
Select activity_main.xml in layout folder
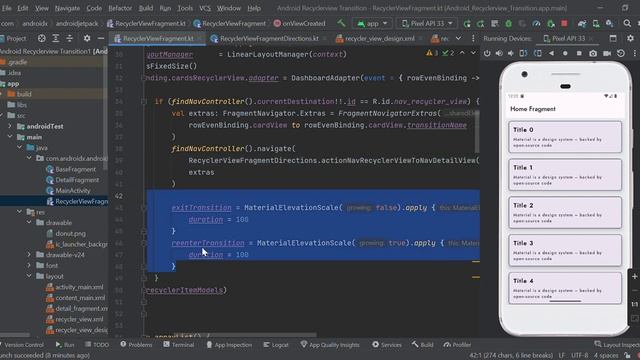[x=79, y=287]
